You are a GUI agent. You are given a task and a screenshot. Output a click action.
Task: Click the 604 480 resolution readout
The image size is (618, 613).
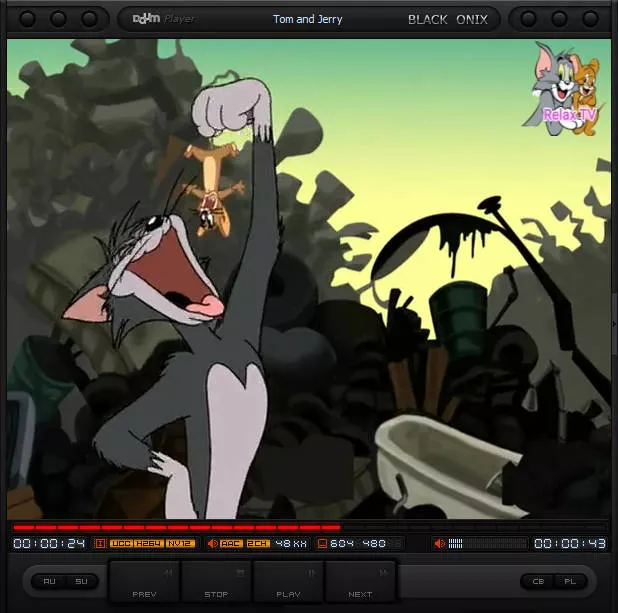[x=358, y=544]
